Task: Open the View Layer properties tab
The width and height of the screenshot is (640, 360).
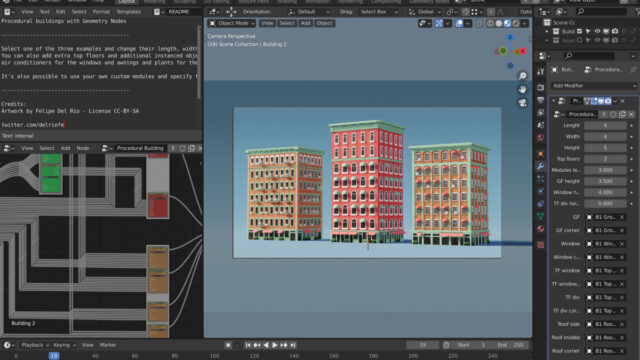Action: tap(541, 112)
